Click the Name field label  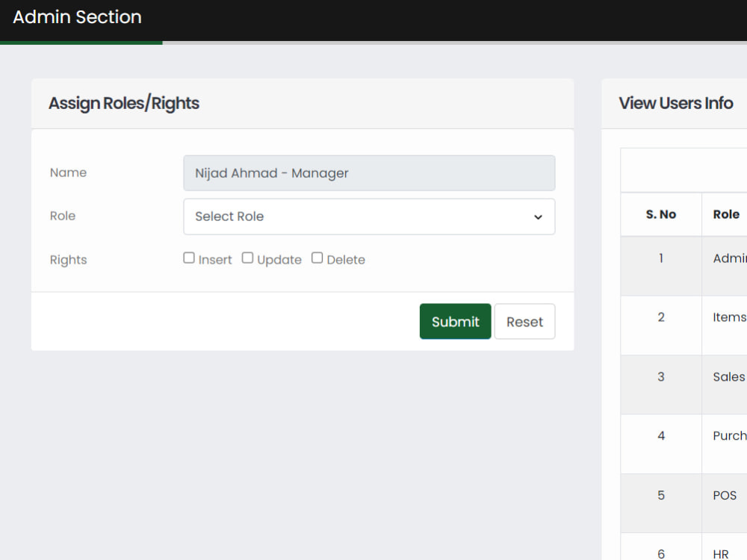pyautogui.click(x=68, y=172)
